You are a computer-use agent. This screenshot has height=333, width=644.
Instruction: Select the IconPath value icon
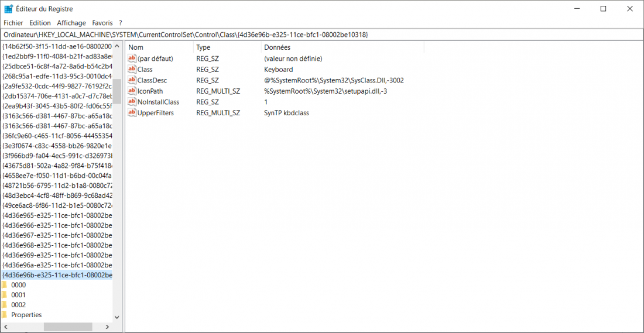pyautogui.click(x=132, y=91)
